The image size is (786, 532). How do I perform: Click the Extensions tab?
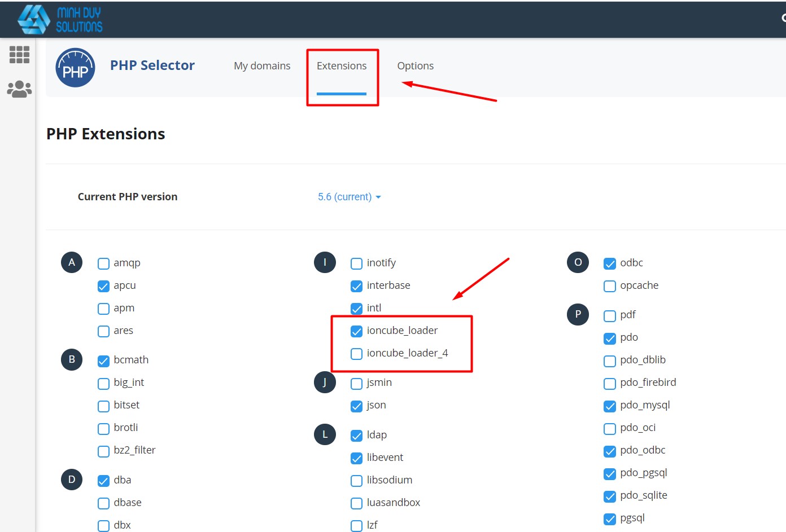[x=342, y=65]
